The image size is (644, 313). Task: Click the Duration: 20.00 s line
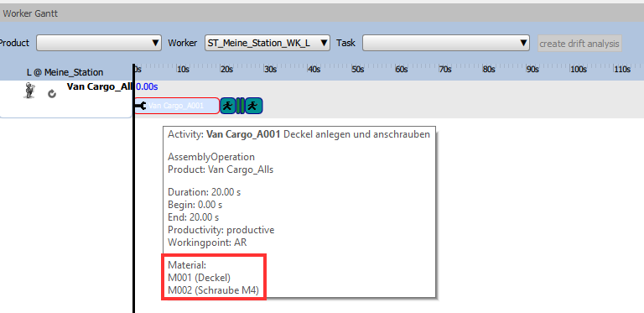click(x=204, y=192)
